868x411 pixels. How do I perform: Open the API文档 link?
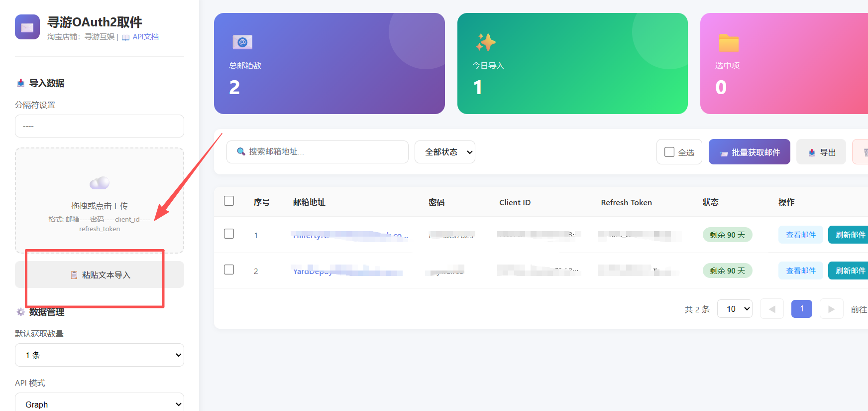click(x=145, y=37)
